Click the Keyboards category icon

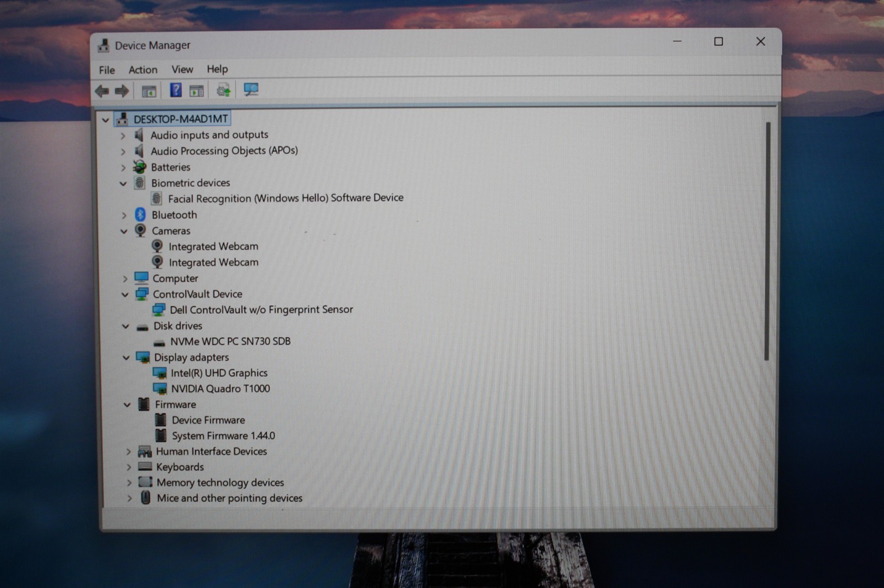coord(145,466)
